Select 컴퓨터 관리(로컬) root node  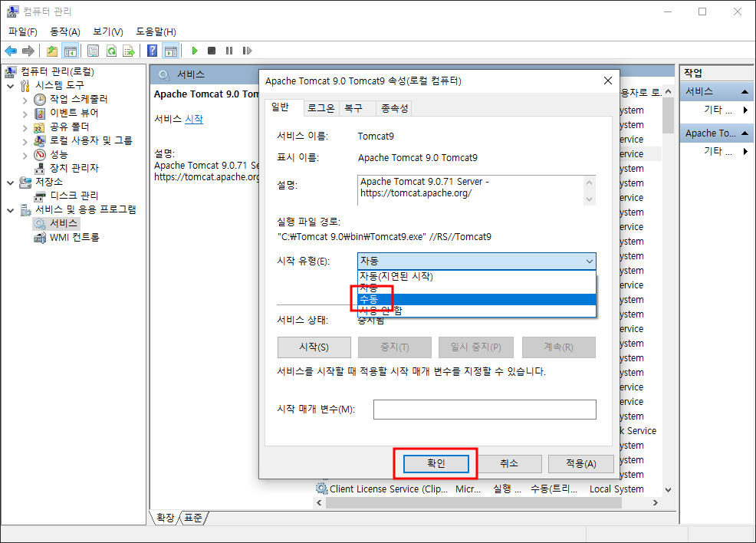[x=58, y=71]
